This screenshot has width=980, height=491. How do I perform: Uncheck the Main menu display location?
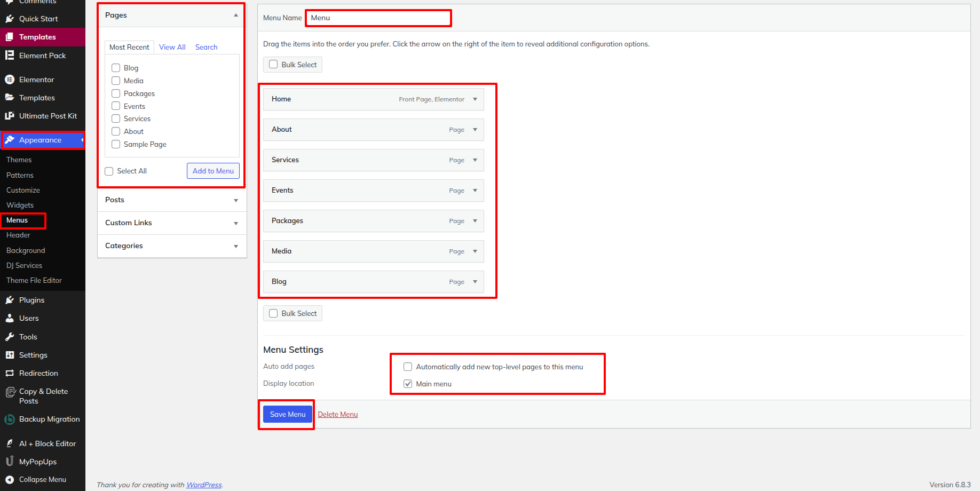[x=408, y=384]
